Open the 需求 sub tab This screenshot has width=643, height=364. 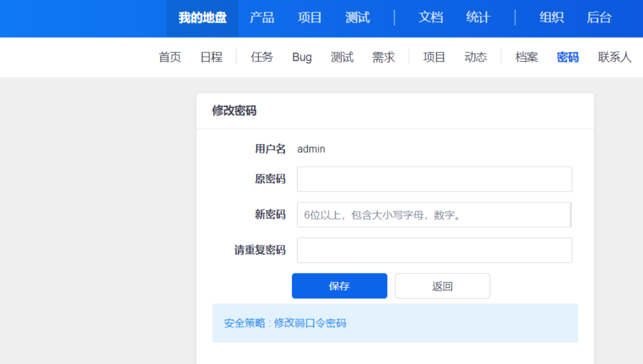pos(384,57)
